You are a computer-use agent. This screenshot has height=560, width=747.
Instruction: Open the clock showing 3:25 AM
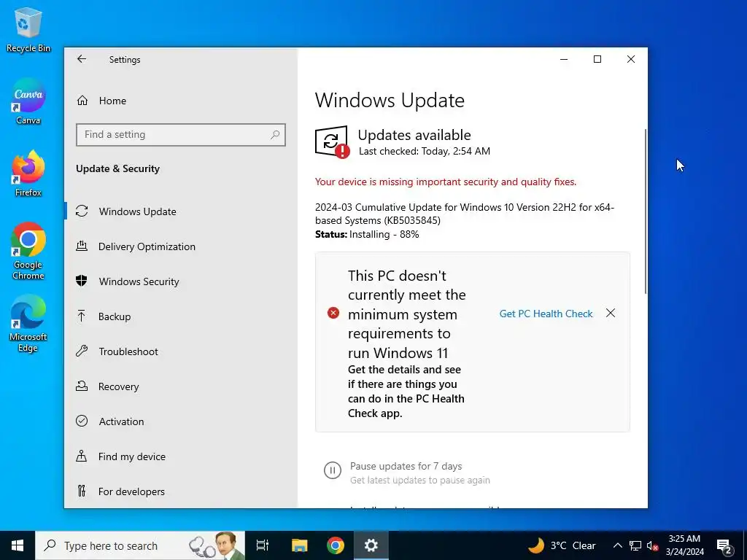click(684, 545)
